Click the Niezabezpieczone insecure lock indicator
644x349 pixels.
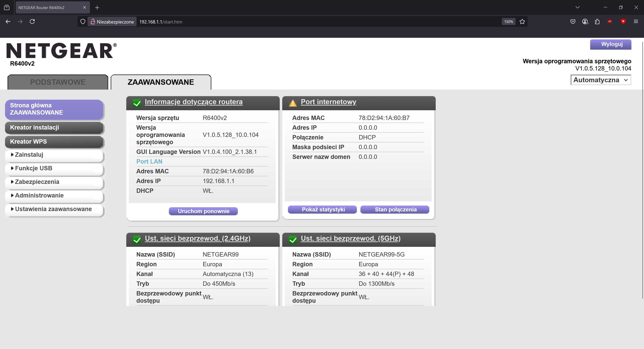tap(112, 22)
